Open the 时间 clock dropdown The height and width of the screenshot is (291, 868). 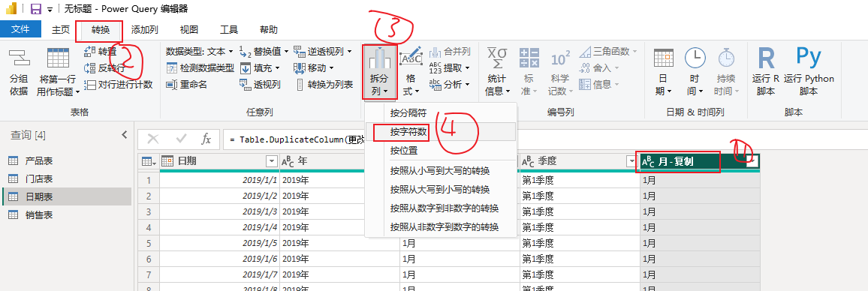pos(695,72)
